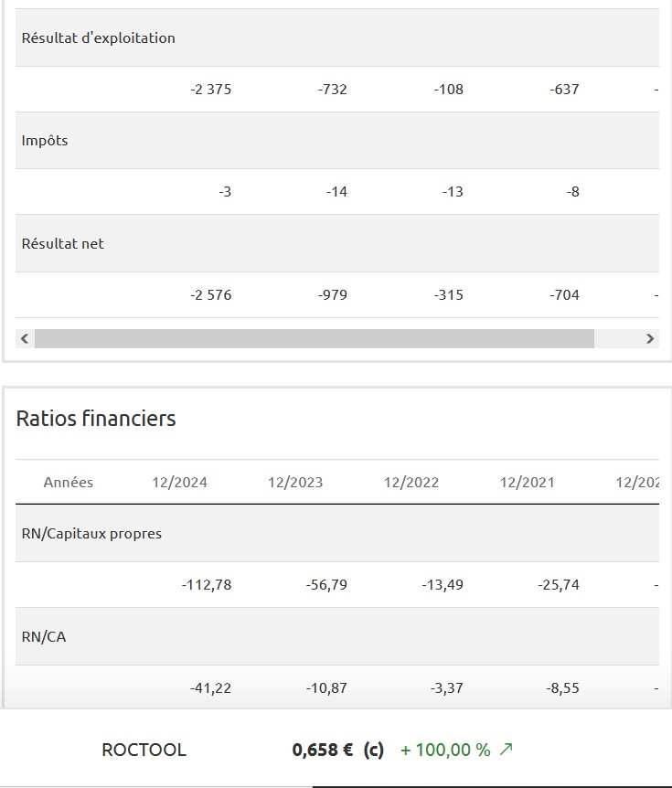672x788 pixels.
Task: Click the -2 576 net result value
Action: click(x=210, y=294)
